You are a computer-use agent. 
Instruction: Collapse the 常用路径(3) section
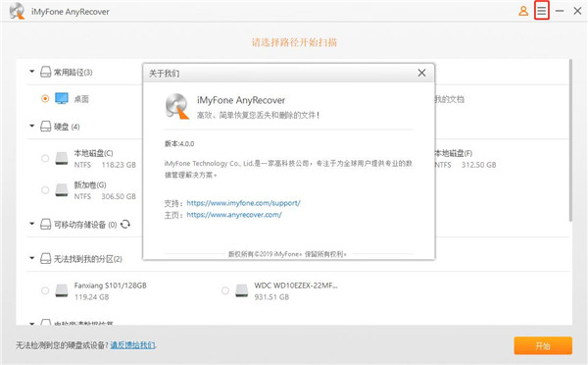[32, 71]
